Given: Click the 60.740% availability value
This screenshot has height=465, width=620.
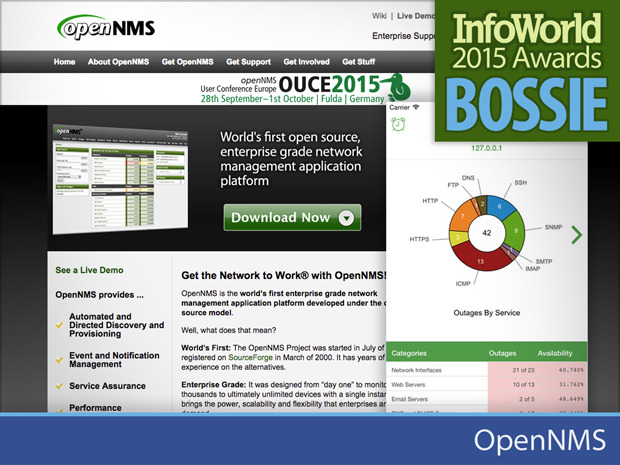Looking at the screenshot, I should click(x=571, y=370).
